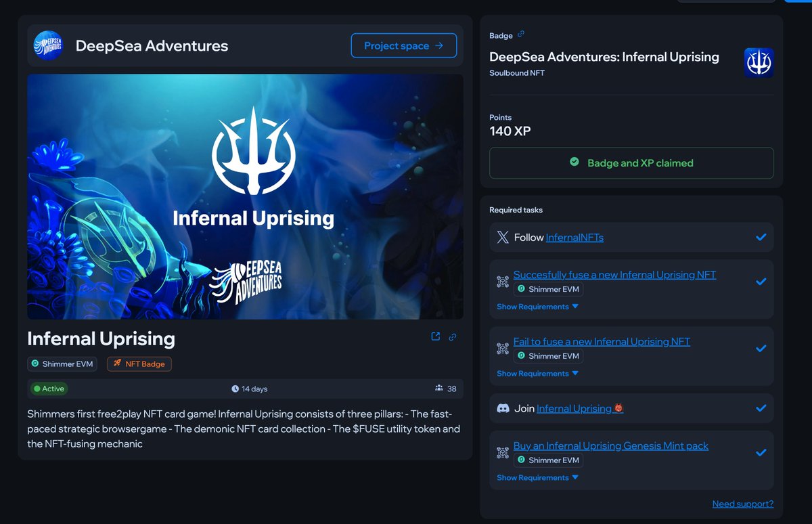Click the badge title DeepSea Adventures: Infernal Uprising
This screenshot has height=524, width=812.
(604, 57)
